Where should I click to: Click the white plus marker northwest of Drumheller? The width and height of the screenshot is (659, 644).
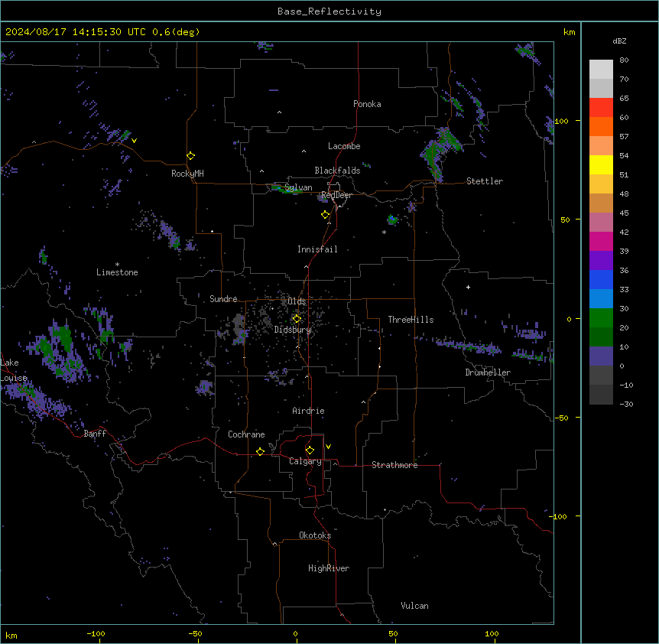pos(468,287)
